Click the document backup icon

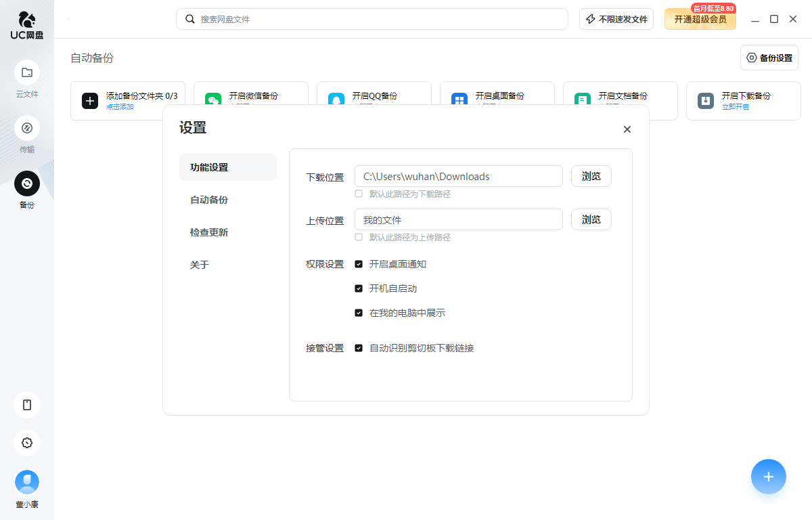coord(582,100)
